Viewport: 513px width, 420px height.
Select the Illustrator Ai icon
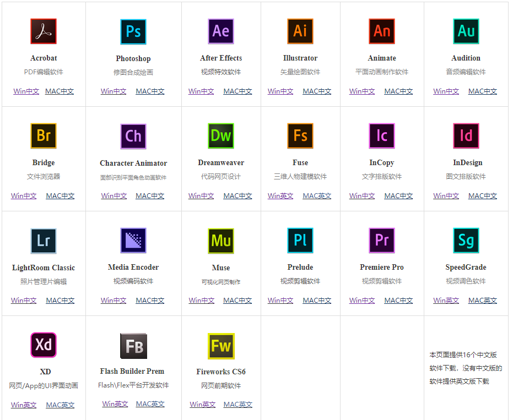coord(300,31)
